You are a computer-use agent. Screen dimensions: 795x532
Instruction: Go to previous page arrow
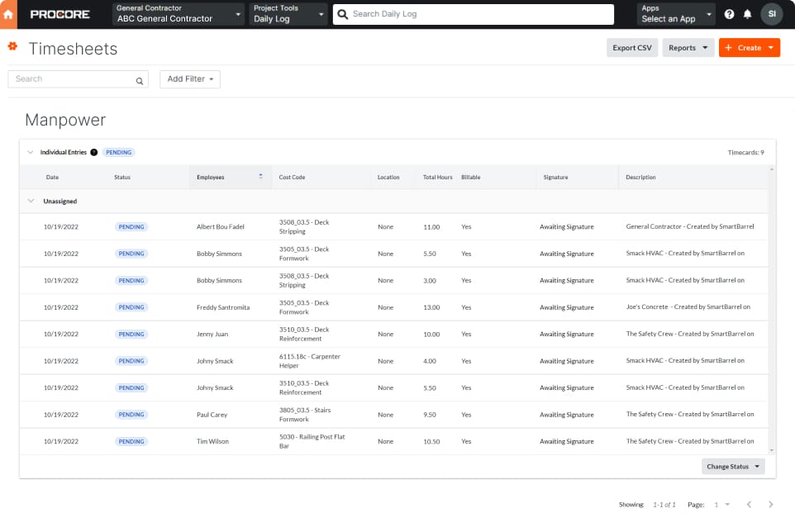tap(749, 504)
